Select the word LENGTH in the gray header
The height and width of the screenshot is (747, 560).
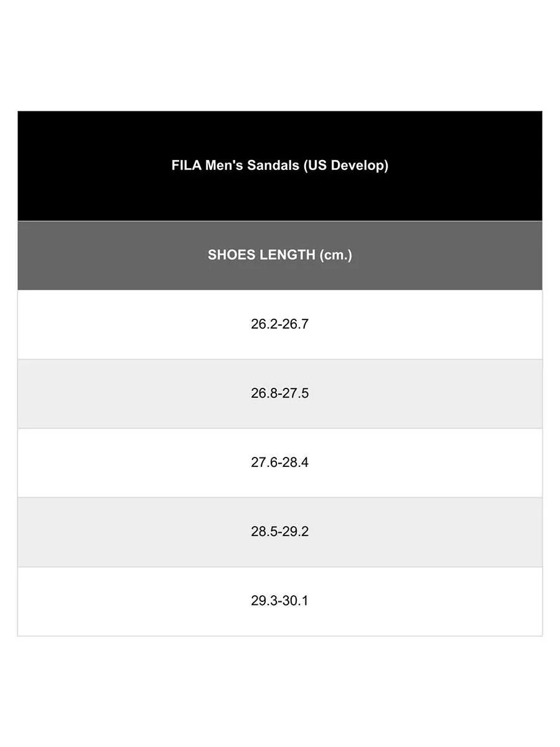pyautogui.click(x=286, y=255)
